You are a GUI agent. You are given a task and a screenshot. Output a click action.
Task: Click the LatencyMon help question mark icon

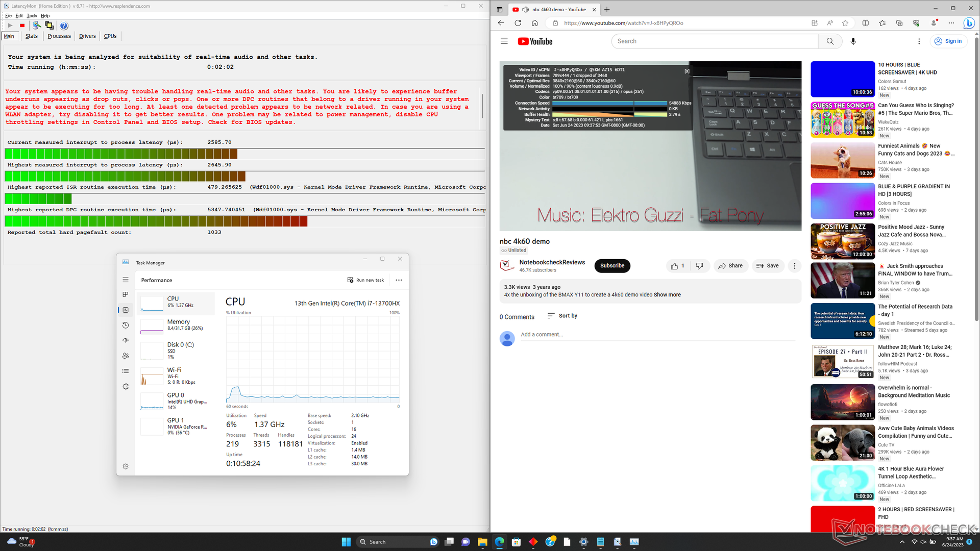pos(64,26)
